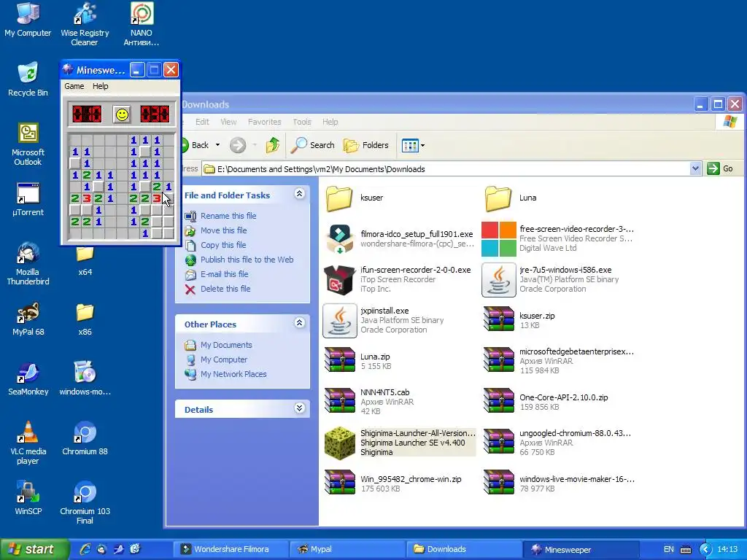
Task: Click the EN language indicator in tray
Action: pyautogui.click(x=669, y=550)
